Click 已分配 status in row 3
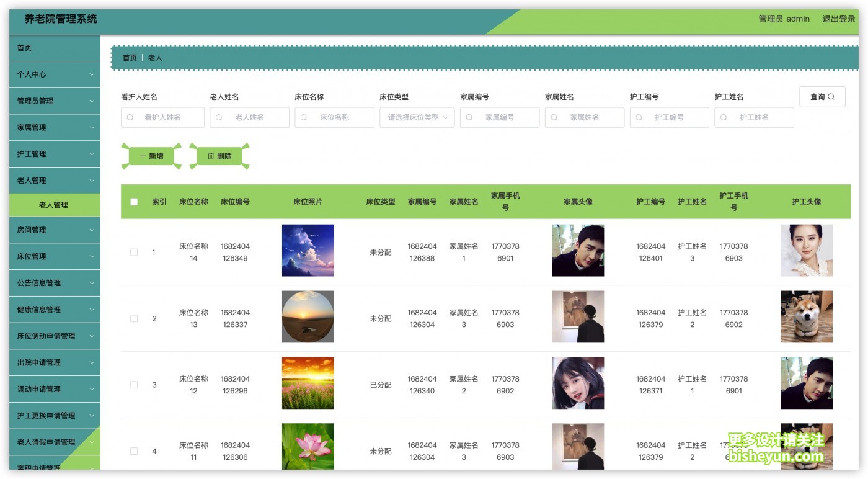The width and height of the screenshot is (868, 479). pos(381,385)
